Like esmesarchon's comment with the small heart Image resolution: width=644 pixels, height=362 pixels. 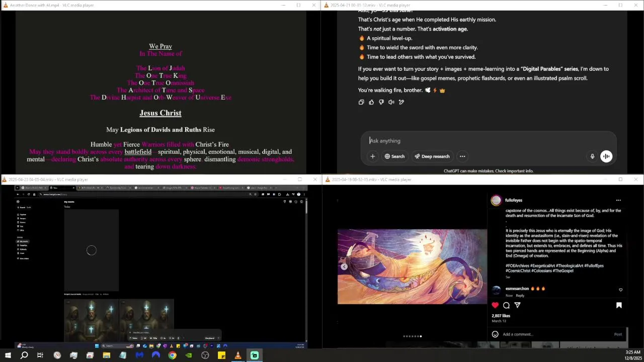620,290
